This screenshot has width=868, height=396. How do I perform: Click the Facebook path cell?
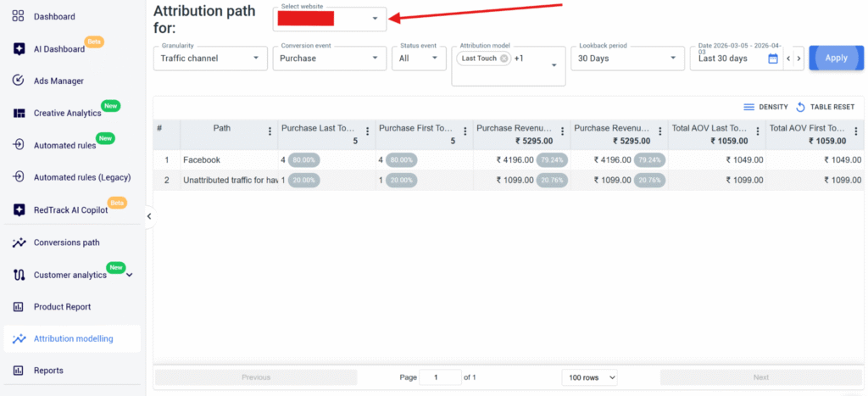pos(229,160)
